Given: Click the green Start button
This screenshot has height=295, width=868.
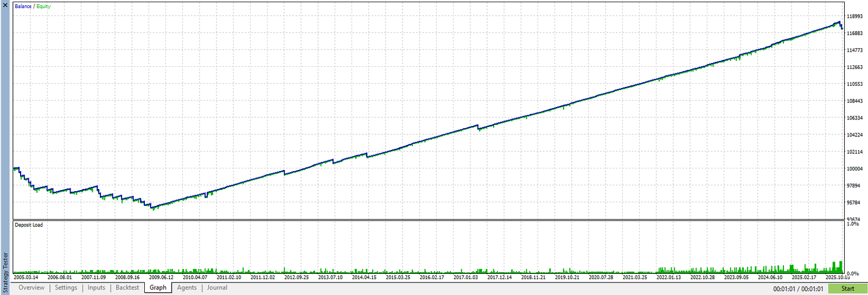Looking at the screenshot, I should pos(847,289).
